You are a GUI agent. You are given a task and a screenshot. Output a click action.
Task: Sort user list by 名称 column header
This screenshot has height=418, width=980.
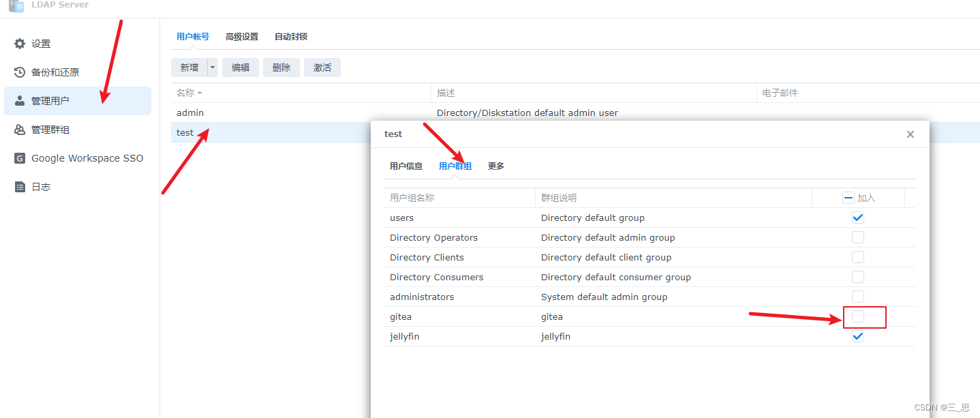185,93
